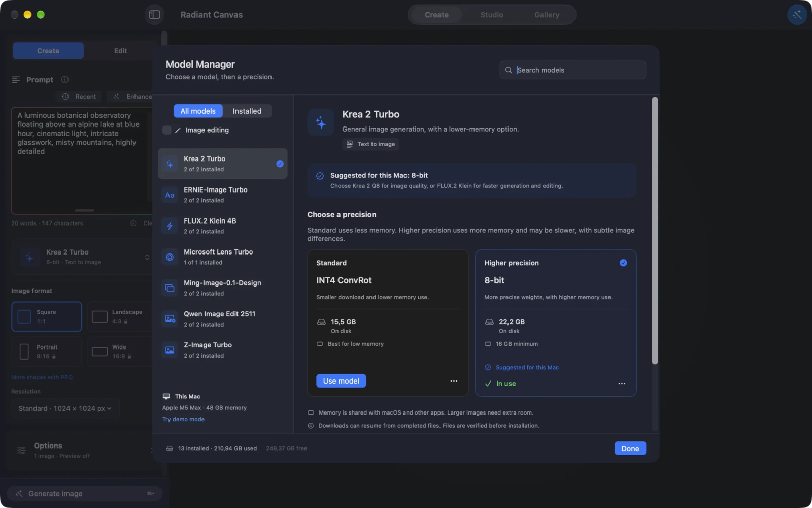Select ERNIE-Image Turbo in model list
This screenshot has width=812, height=508.
point(222,195)
